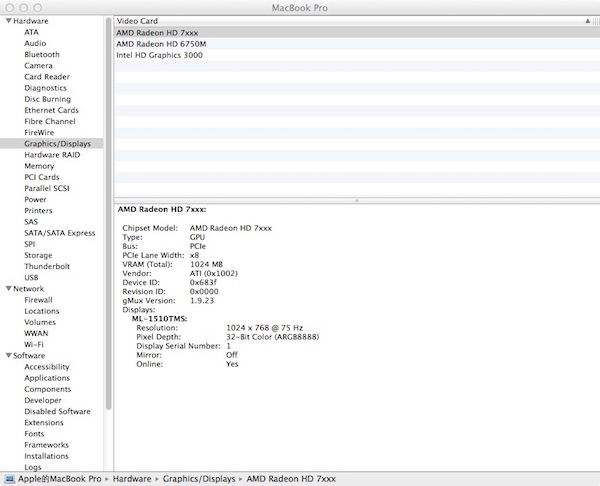The height and width of the screenshot is (486, 600).
Task: Select Parallel SCSI entry
Action: [x=47, y=188]
